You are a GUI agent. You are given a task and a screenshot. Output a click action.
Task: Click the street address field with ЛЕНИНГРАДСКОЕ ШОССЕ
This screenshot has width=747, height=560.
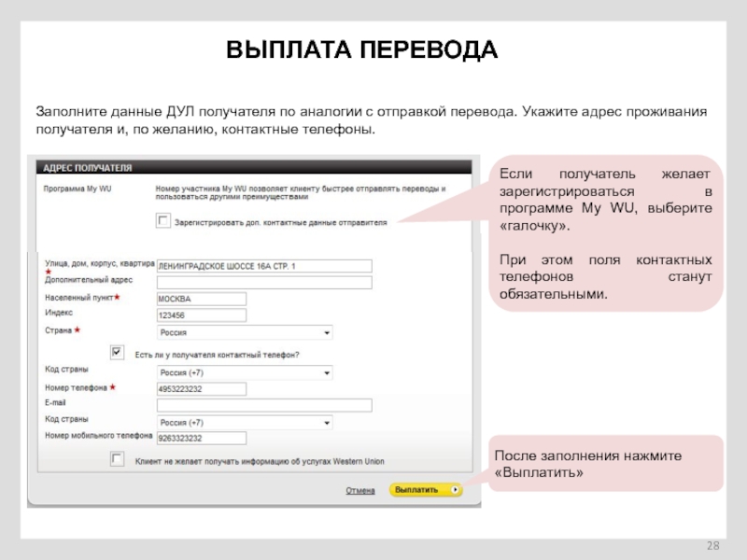tap(264, 266)
